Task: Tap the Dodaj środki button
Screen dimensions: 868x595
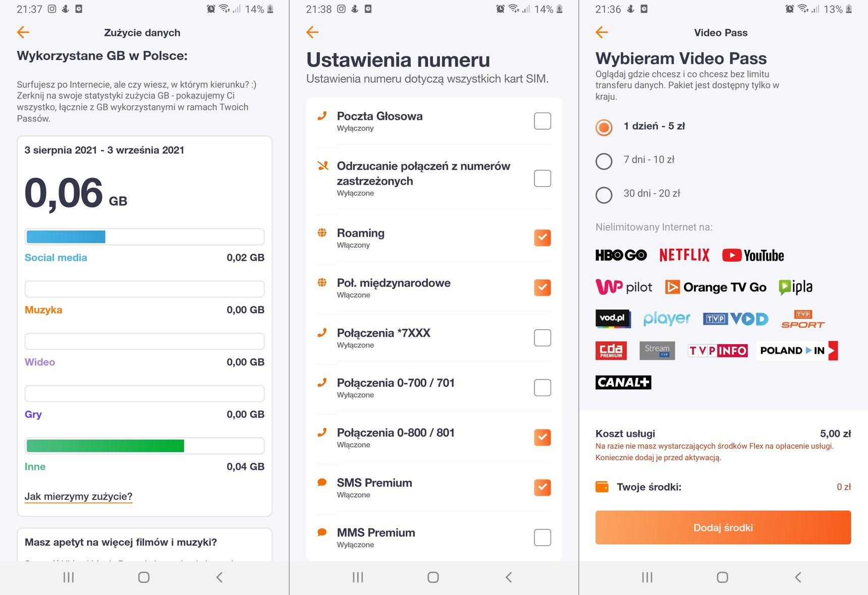Action: pos(723,527)
